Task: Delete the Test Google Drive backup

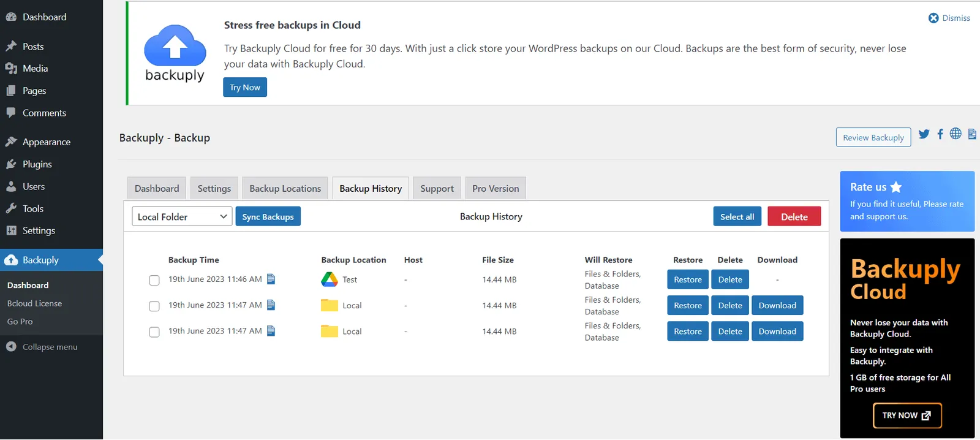Action: (x=730, y=279)
